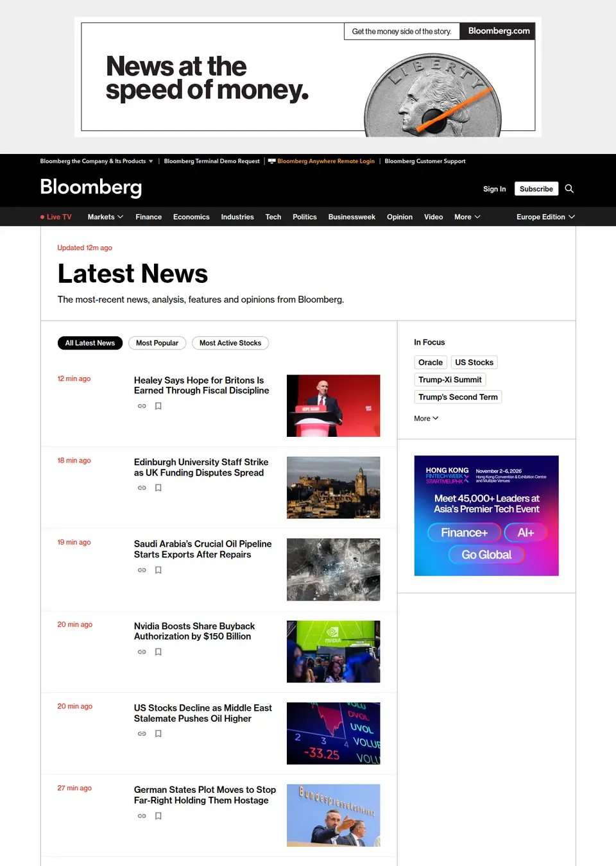Open the search magnifier icon
The image size is (616, 866).
click(569, 189)
